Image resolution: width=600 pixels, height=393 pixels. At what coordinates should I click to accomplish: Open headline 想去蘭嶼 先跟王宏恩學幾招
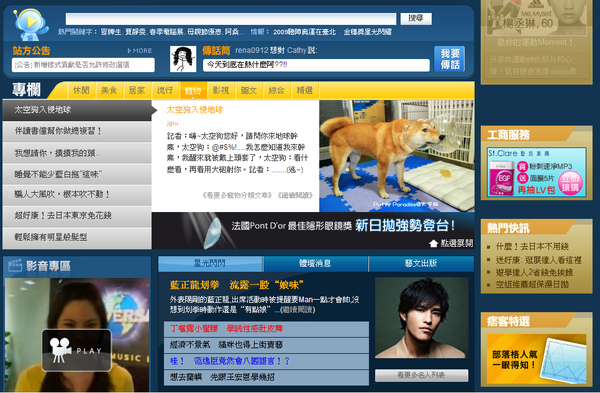(x=222, y=377)
